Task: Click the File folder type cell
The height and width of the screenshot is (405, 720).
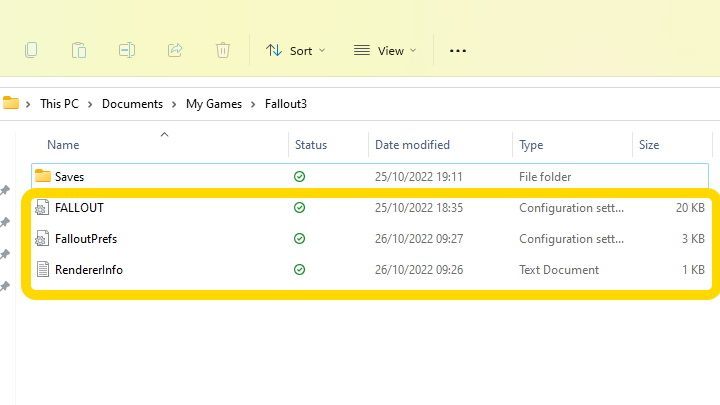Action: [545, 177]
